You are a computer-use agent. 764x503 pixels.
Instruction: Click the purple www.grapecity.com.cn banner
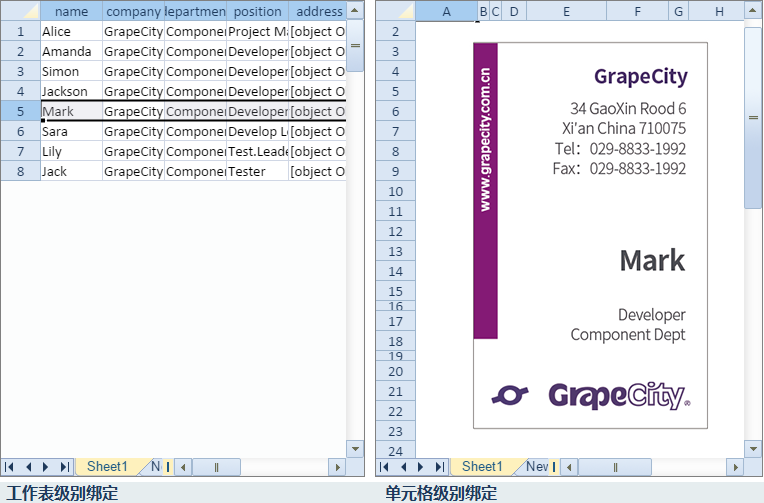pos(485,190)
